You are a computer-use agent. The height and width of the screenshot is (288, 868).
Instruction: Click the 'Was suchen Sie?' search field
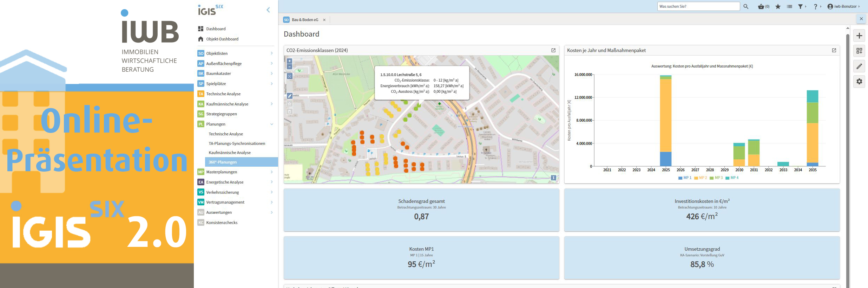(x=698, y=6)
